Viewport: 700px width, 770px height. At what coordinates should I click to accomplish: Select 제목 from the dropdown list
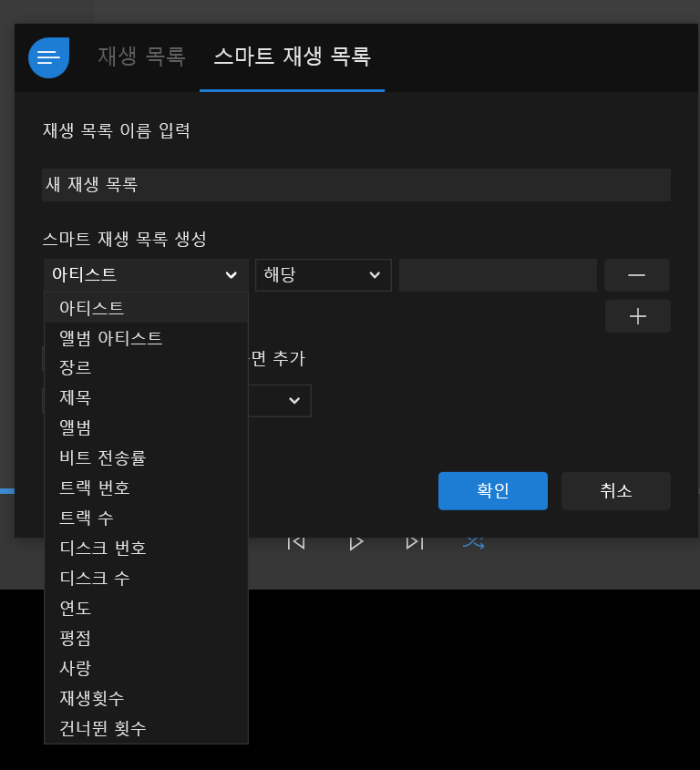[x=146, y=397]
